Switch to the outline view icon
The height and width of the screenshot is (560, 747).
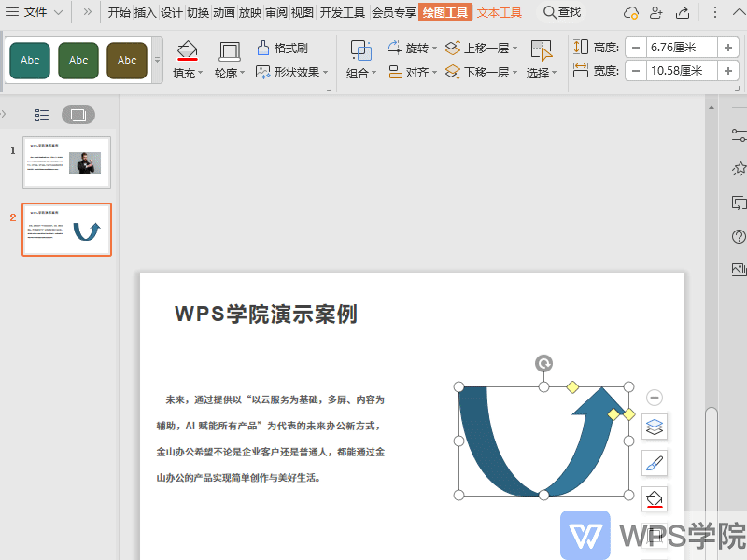[42, 115]
